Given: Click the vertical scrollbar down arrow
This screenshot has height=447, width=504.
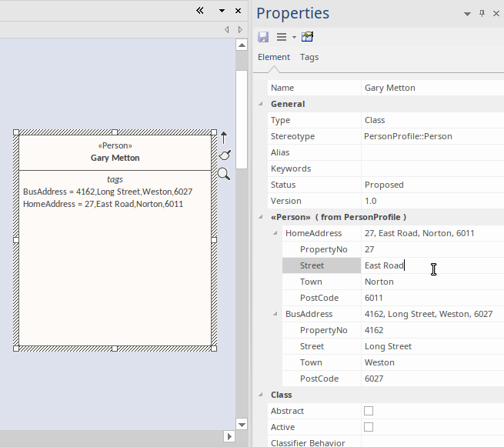Looking at the screenshot, I should click(242, 424).
